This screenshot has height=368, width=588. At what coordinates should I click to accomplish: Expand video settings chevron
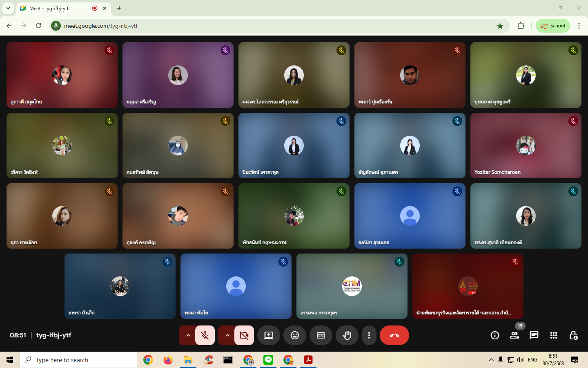coord(227,335)
